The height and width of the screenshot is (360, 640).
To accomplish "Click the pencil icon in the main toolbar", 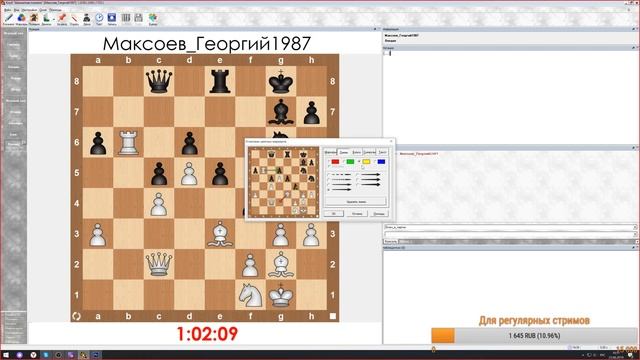I will pyautogui.click(x=9, y=17).
